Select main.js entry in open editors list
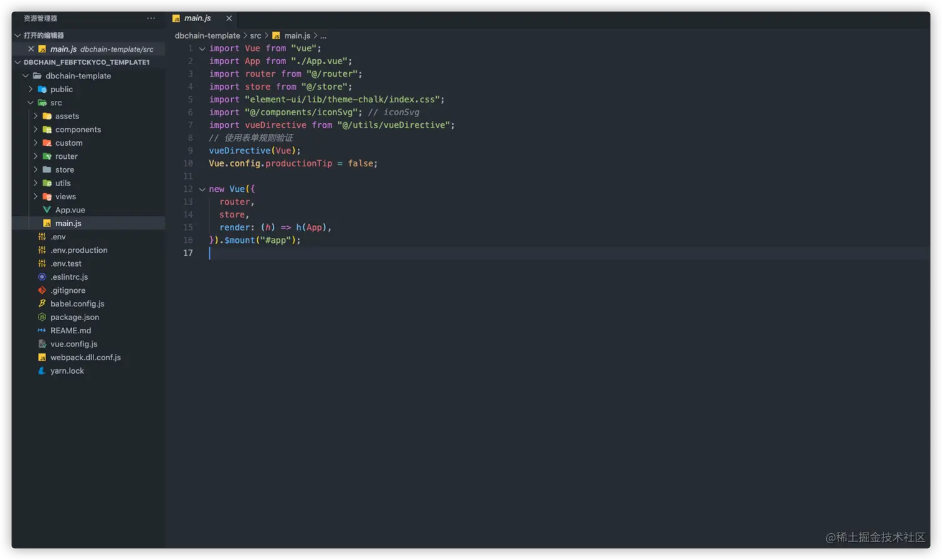Viewport: 942px width, 560px height. click(90, 49)
